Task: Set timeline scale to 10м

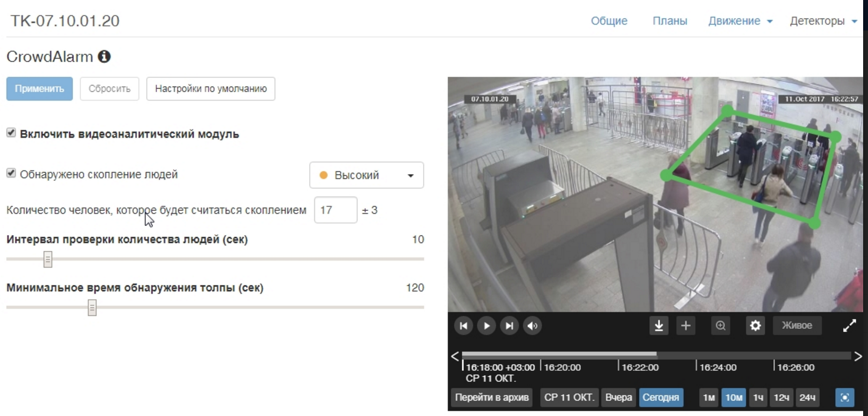Action: (734, 398)
